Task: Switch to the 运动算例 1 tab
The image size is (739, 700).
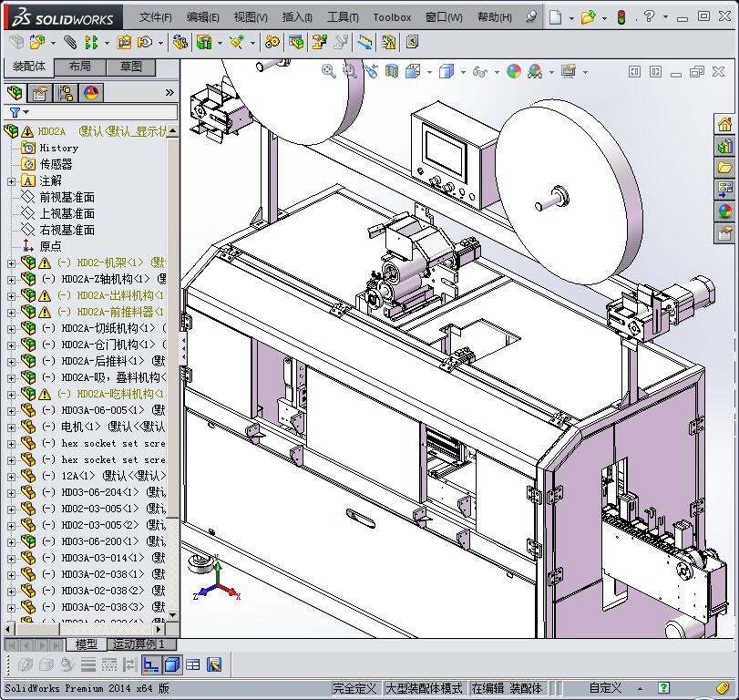Action: tap(138, 644)
